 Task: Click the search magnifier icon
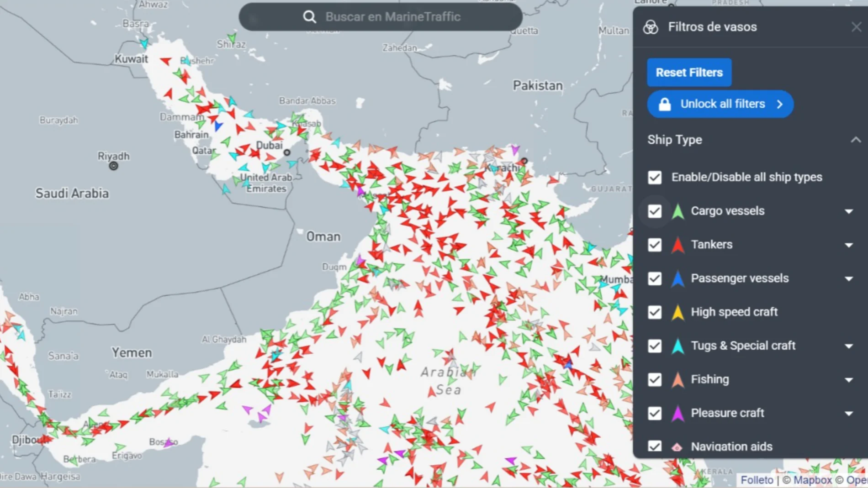point(309,16)
